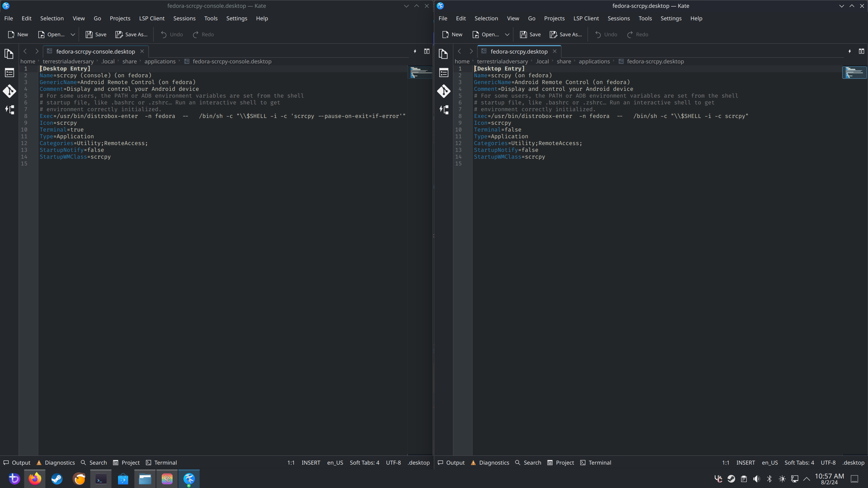The height and width of the screenshot is (488, 868).
Task: Click the minimap scrollbar in the right editor
Action: [854, 73]
